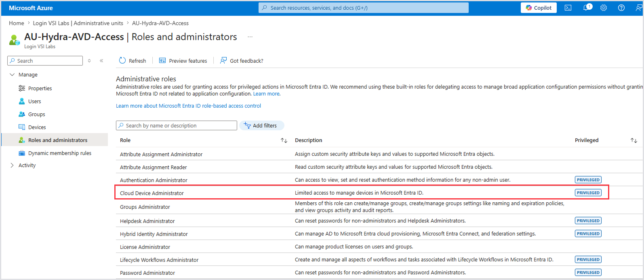Click Add filters button
The width and height of the screenshot is (644, 280).
pos(262,125)
